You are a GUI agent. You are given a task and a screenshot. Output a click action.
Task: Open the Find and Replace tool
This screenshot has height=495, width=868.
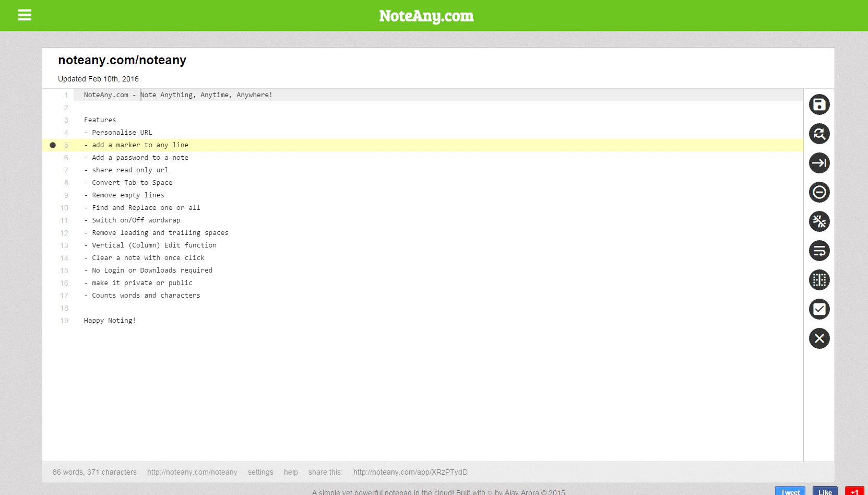819,134
